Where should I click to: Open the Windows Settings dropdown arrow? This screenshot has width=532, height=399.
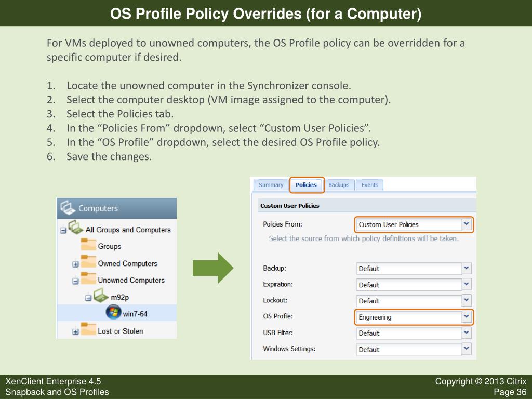click(467, 349)
